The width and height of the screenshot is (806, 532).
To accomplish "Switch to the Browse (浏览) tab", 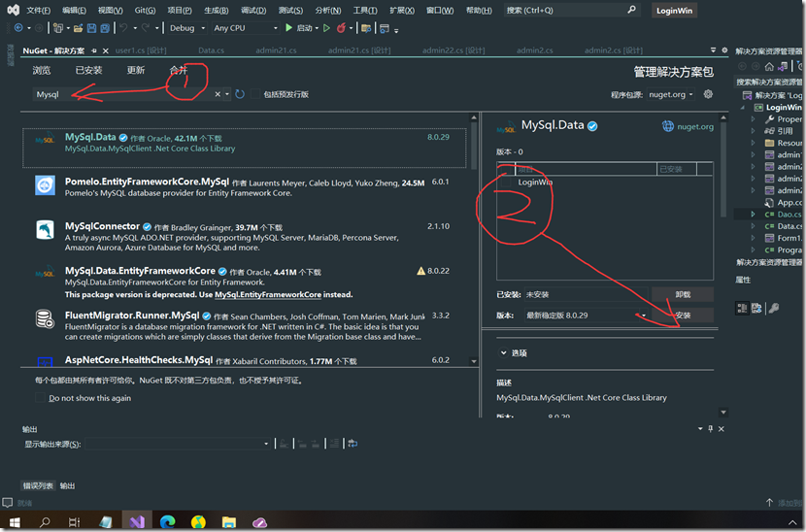I will click(x=41, y=71).
